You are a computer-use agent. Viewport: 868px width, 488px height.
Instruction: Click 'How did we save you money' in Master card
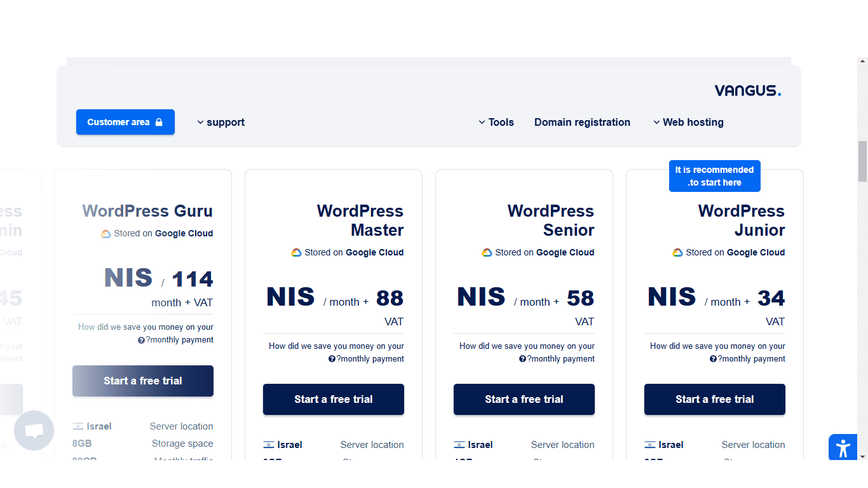point(336,352)
